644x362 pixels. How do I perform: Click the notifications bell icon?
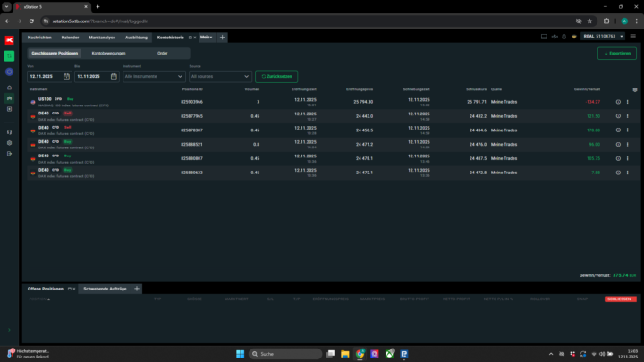(563, 37)
